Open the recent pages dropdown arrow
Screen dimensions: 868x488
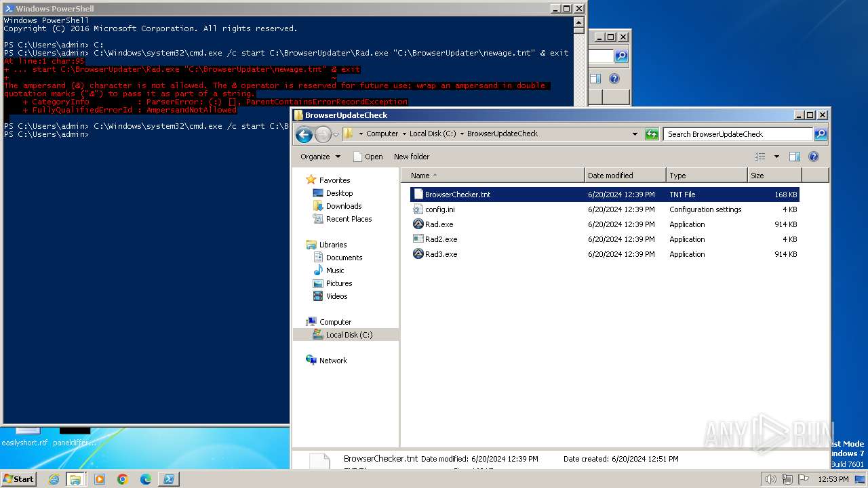(x=336, y=134)
